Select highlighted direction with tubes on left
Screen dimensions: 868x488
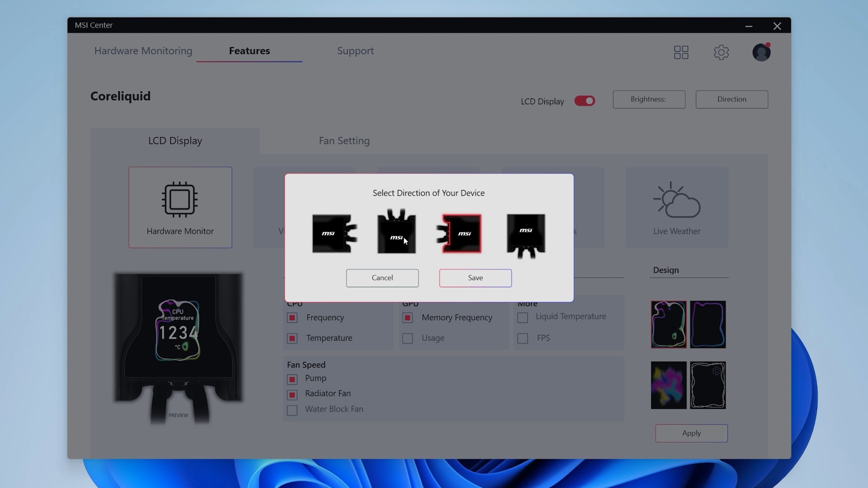point(461,233)
